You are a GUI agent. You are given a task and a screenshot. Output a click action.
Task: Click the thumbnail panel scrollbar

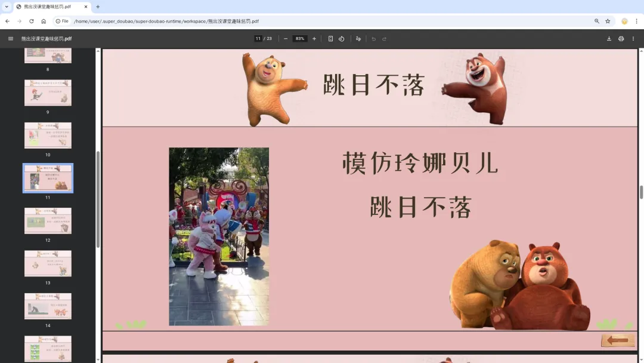98,199
